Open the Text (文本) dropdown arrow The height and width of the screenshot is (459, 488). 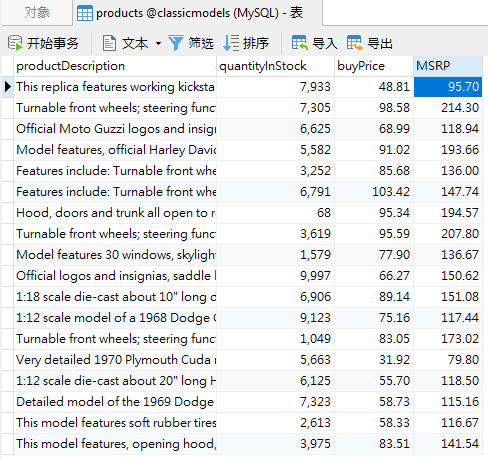158,43
